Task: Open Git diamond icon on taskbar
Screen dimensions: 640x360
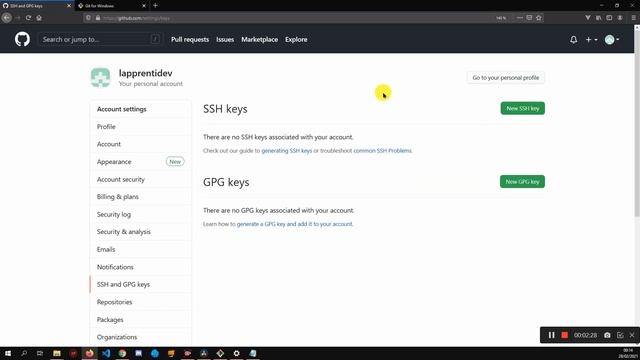Action: [x=220, y=353]
